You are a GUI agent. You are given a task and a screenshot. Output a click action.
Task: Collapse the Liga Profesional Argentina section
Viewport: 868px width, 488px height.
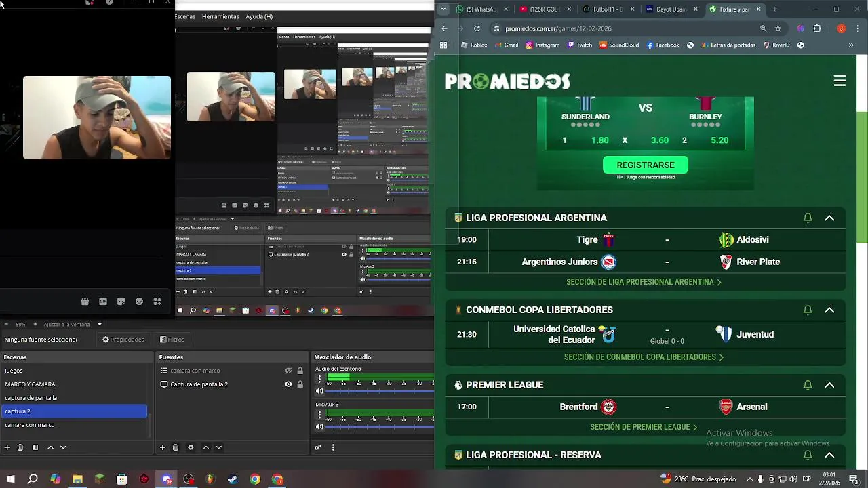pos(829,218)
